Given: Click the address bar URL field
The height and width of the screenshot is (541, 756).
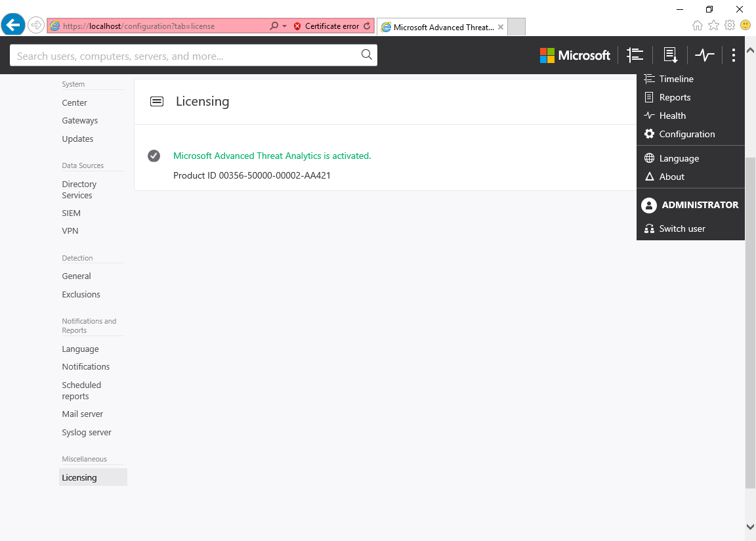Looking at the screenshot, I should 164,26.
